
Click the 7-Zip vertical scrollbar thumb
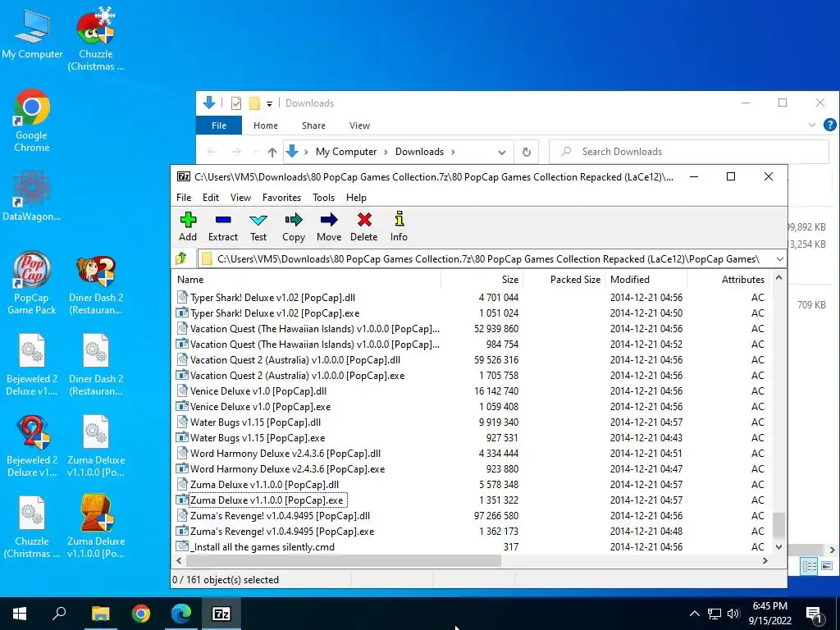pyautogui.click(x=779, y=525)
